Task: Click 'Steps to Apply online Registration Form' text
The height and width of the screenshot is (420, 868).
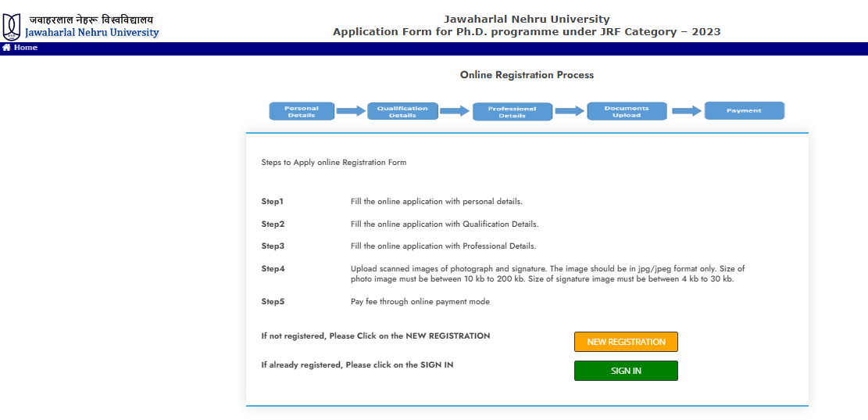Action: point(334,163)
